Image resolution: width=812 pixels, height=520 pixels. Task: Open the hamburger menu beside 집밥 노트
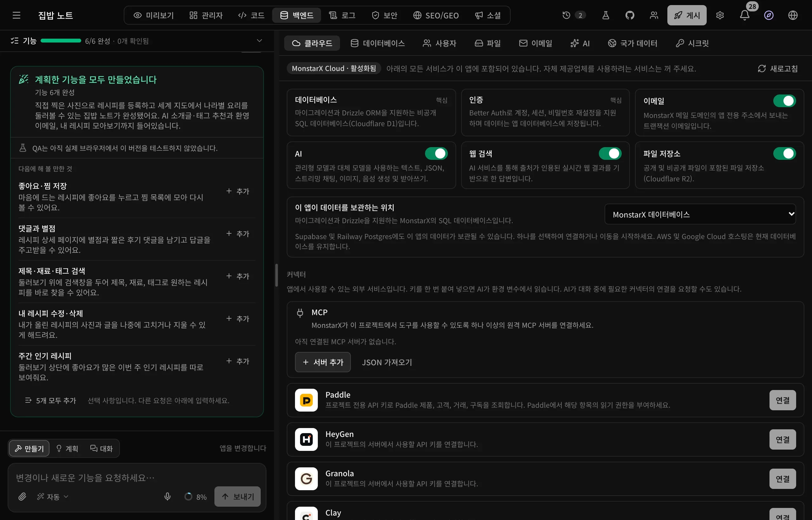tap(16, 15)
